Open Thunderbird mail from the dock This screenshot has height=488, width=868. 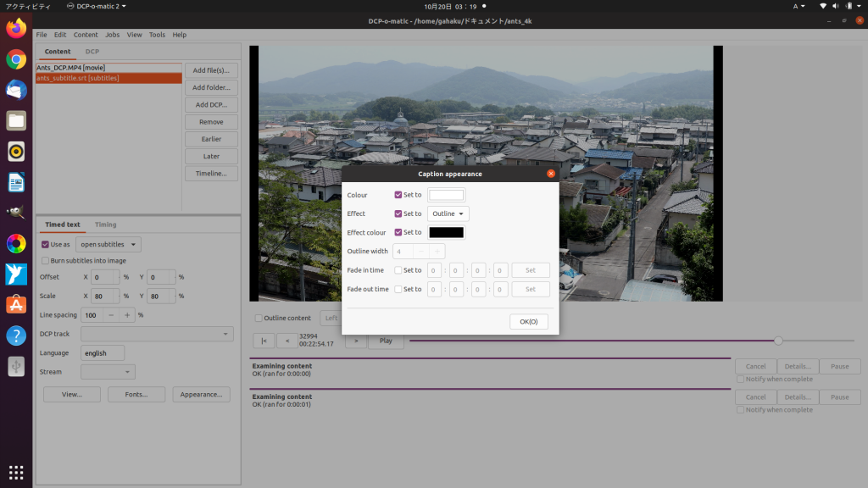[16, 90]
